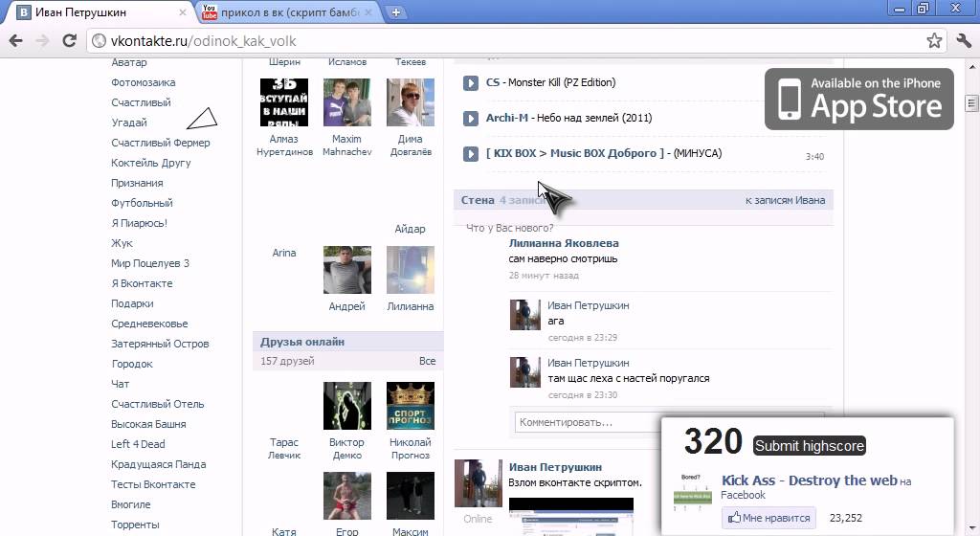Open Тарас Левчик's profile name
This screenshot has width=980, height=536.
pyautogui.click(x=283, y=449)
